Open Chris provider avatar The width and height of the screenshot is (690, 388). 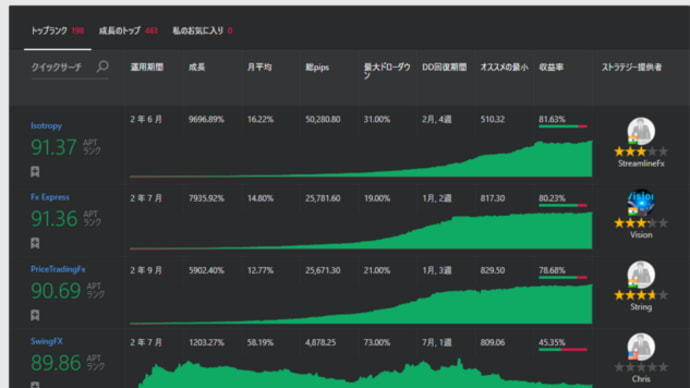coord(641,347)
